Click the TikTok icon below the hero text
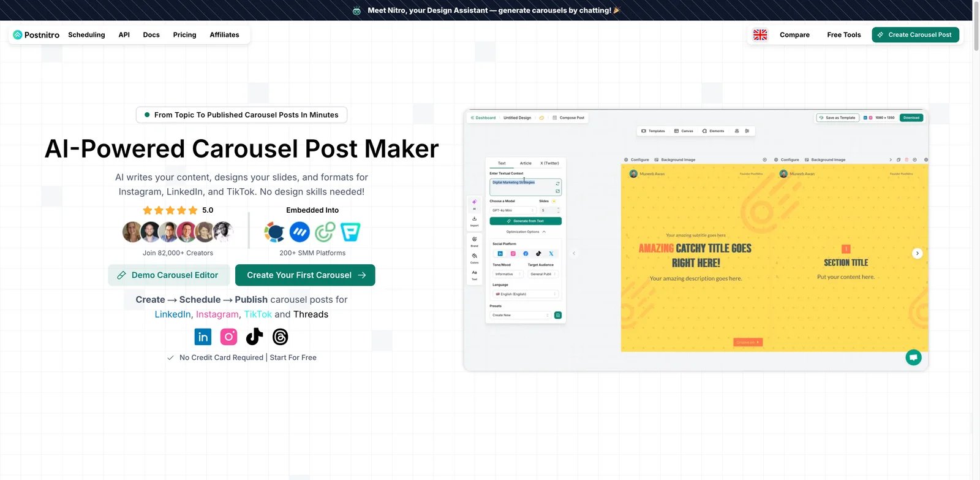980x480 pixels. point(254,337)
